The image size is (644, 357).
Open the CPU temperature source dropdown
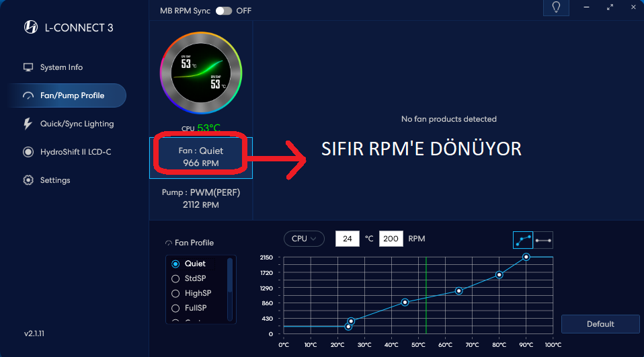(x=304, y=239)
